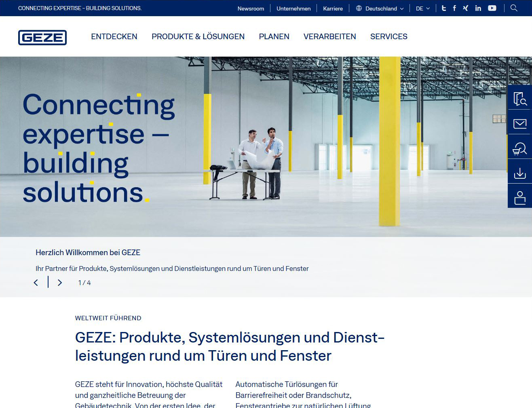Open the Karriere link
Screen dimensions: 532x408
point(333,8)
